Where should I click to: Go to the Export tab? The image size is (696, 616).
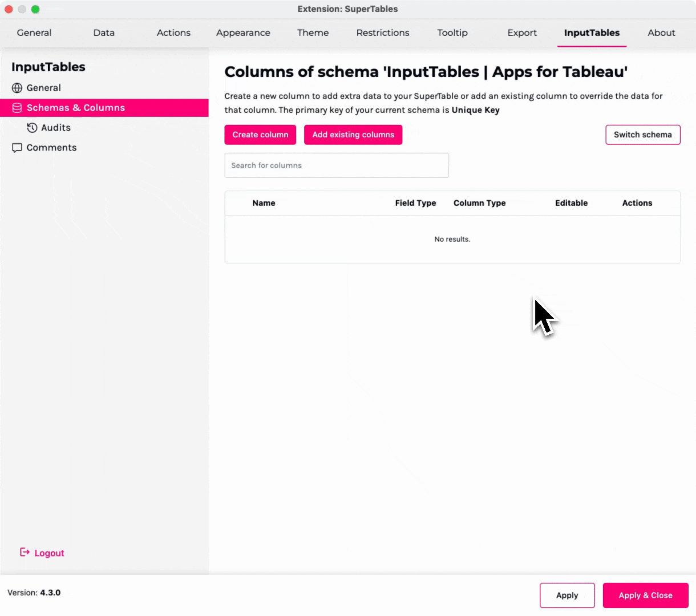tap(522, 33)
